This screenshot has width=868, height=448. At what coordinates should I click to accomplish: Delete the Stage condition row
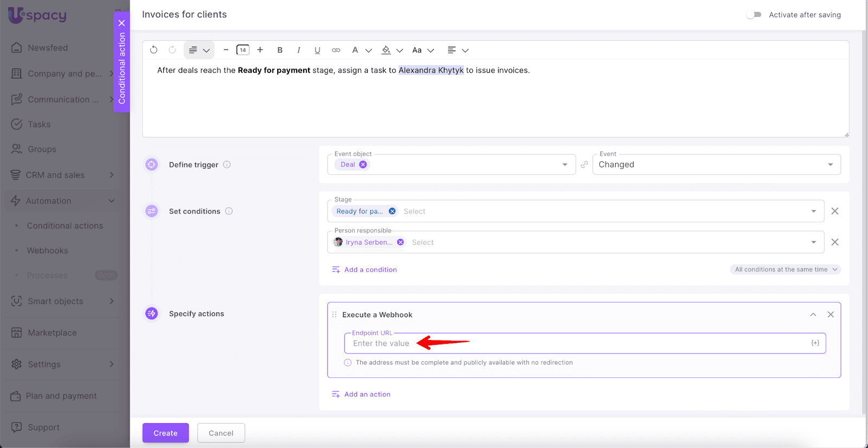pos(835,211)
